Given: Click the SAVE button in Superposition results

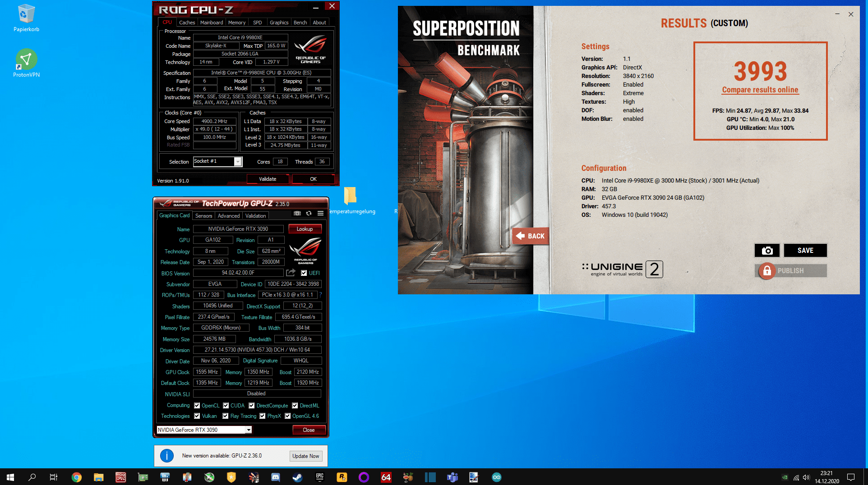Looking at the screenshot, I should [x=805, y=251].
